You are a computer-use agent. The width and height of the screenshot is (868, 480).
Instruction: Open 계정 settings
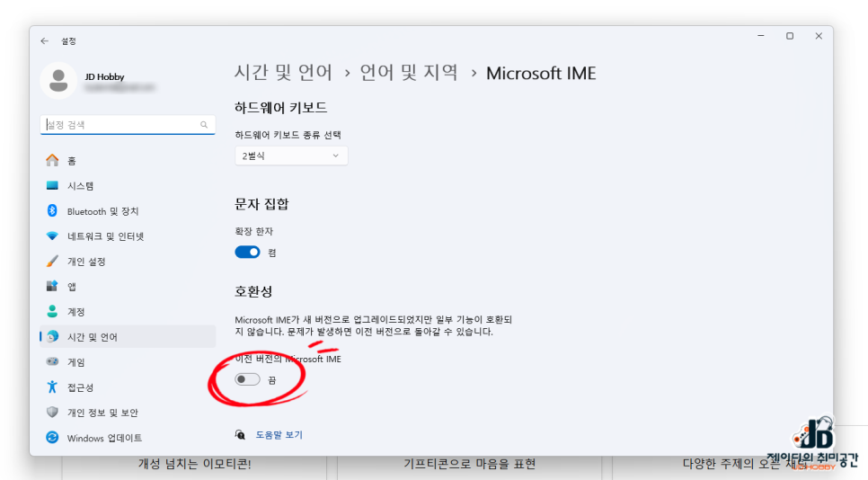(128, 312)
